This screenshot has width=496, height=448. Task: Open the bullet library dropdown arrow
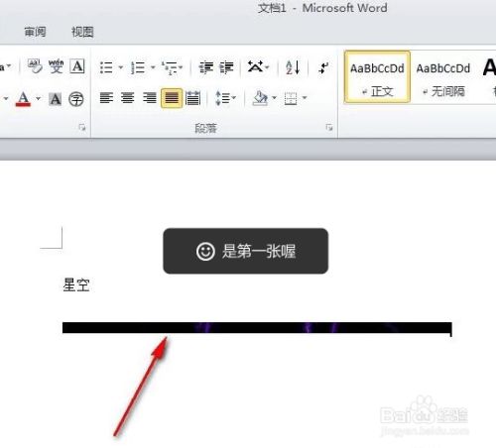click(121, 67)
